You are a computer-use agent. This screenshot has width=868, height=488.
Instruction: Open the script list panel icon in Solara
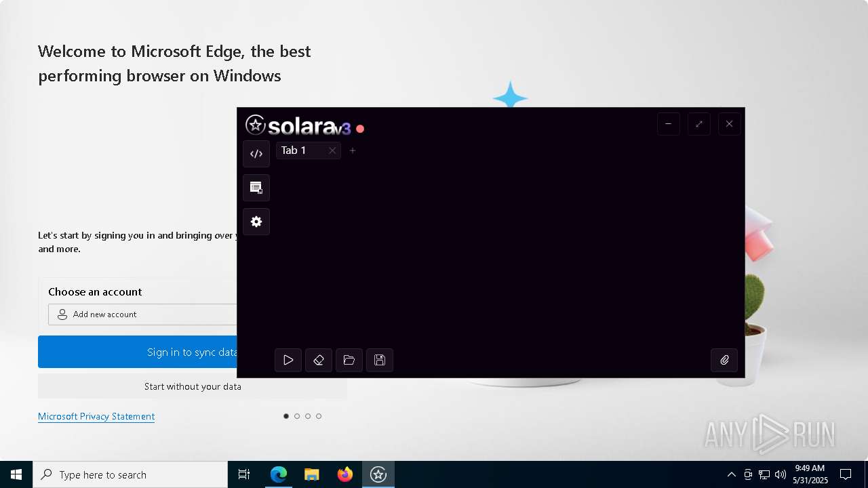tap(256, 188)
